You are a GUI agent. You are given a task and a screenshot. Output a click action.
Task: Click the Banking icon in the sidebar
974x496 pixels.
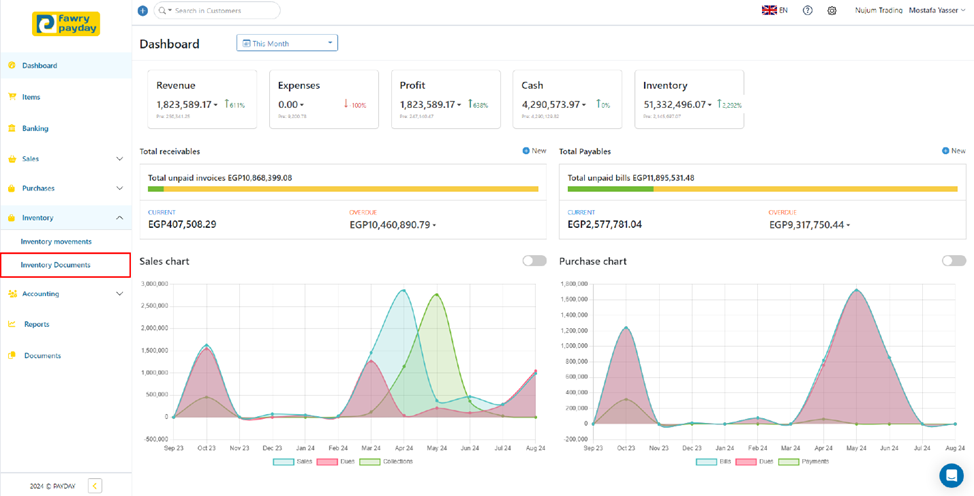click(12, 129)
